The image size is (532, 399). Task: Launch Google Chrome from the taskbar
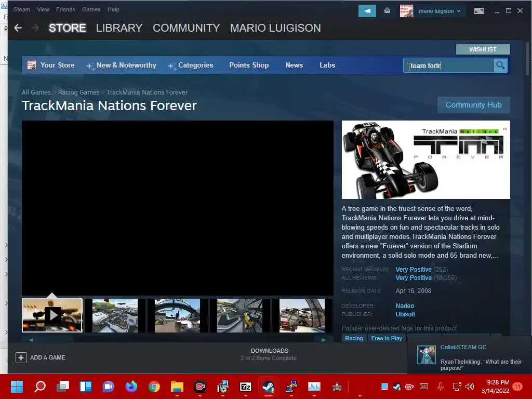(x=154, y=387)
